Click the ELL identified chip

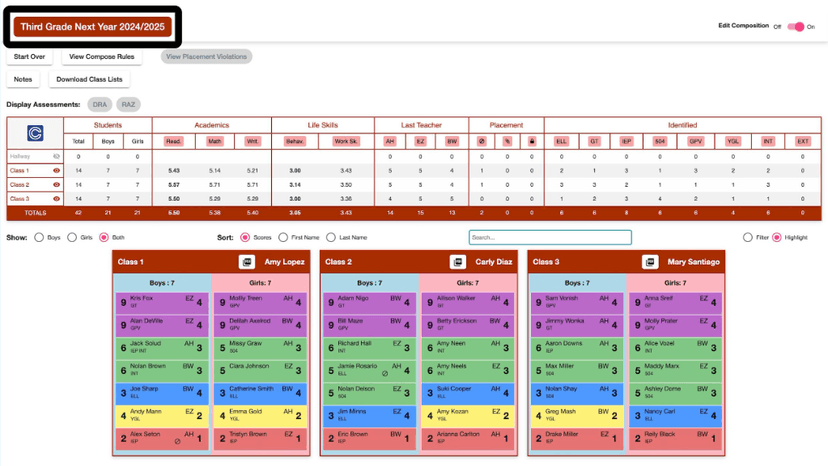tap(561, 141)
